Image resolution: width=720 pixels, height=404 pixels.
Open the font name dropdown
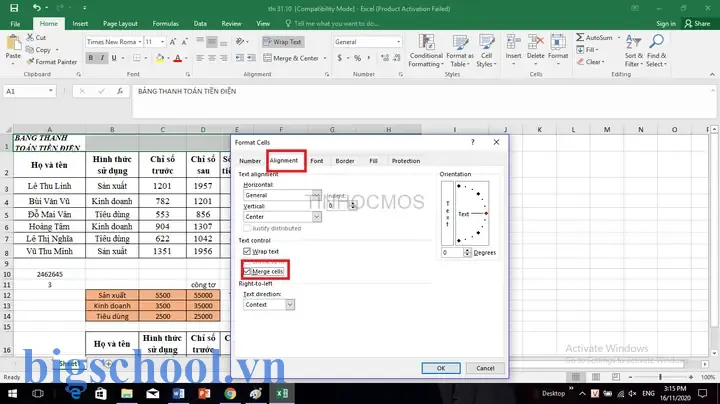coord(140,42)
